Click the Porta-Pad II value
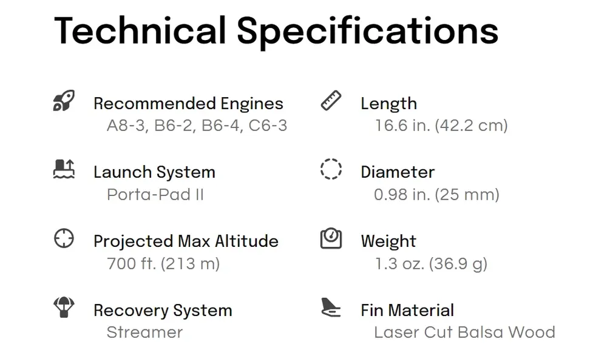This screenshot has width=607, height=364. point(155,194)
